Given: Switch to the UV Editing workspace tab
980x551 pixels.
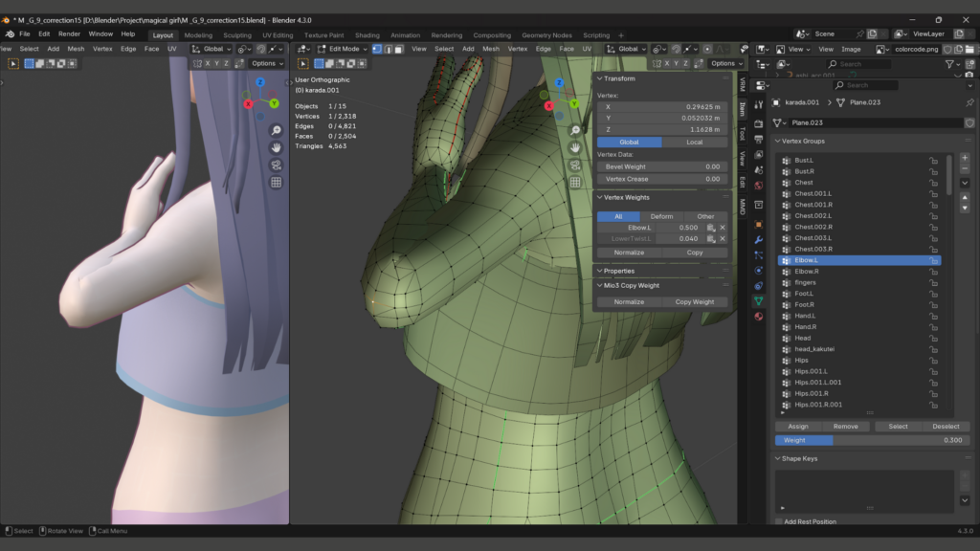Looking at the screenshot, I should [278, 35].
